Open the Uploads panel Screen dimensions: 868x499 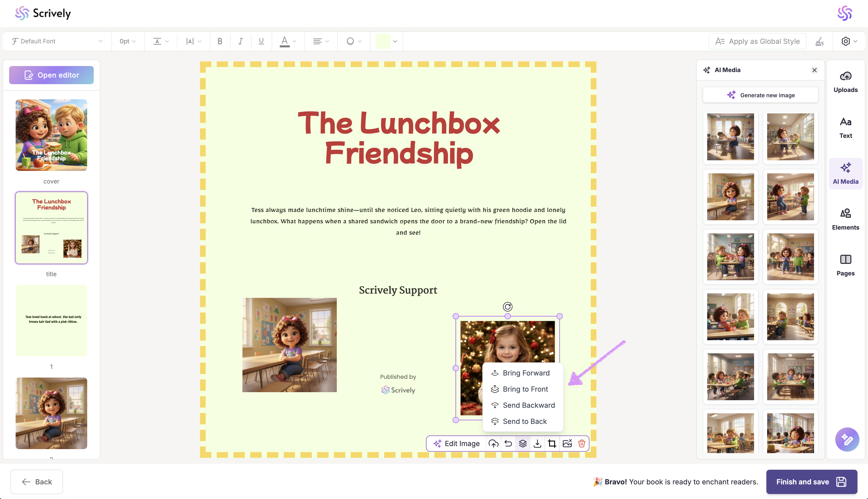[845, 82]
